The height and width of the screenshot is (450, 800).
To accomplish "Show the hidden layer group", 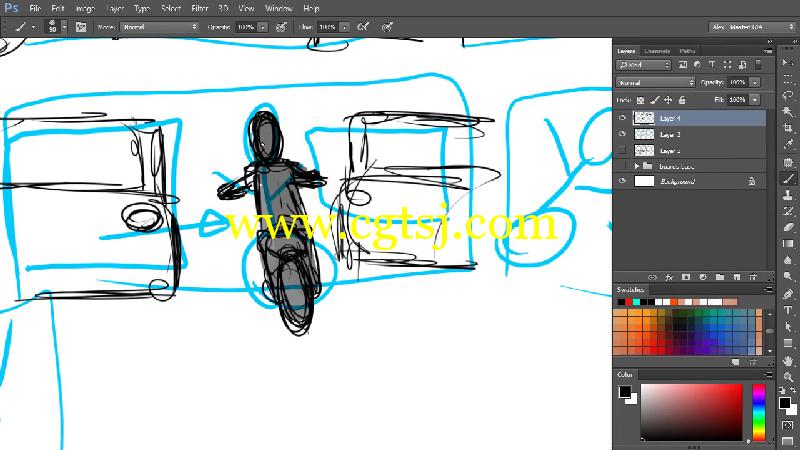I will 622,166.
